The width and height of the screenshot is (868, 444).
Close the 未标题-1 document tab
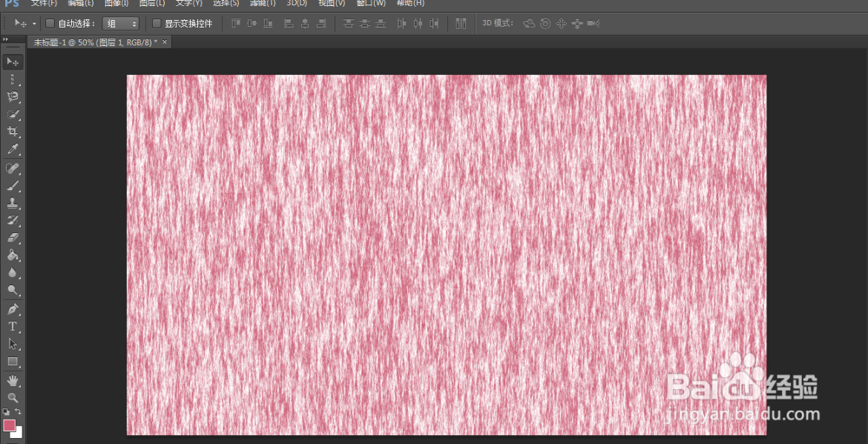pos(164,42)
